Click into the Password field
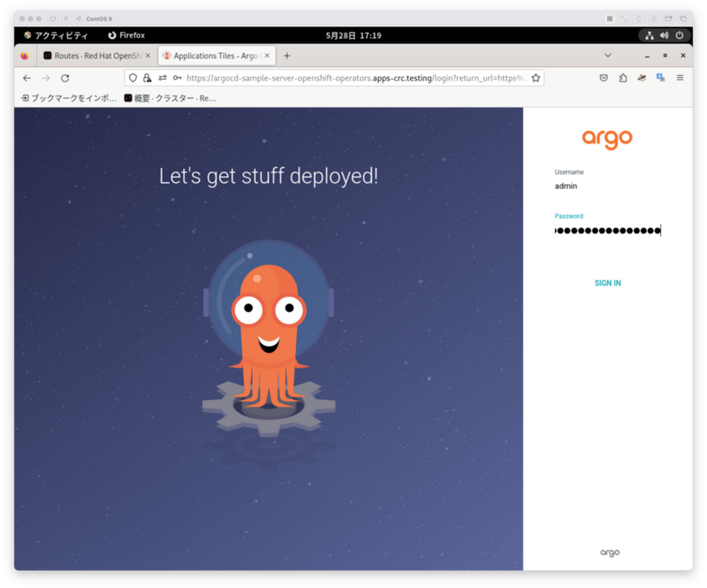Viewport: 707px width, 588px height. point(607,231)
